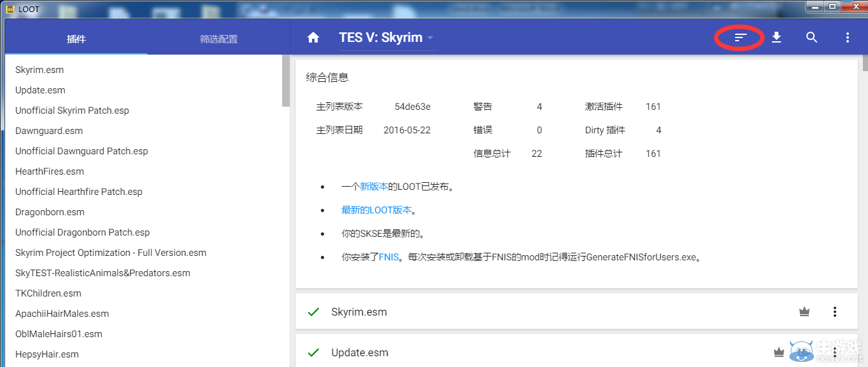Click LOOT app icon in title bar
The width and height of the screenshot is (868, 367).
point(10,9)
